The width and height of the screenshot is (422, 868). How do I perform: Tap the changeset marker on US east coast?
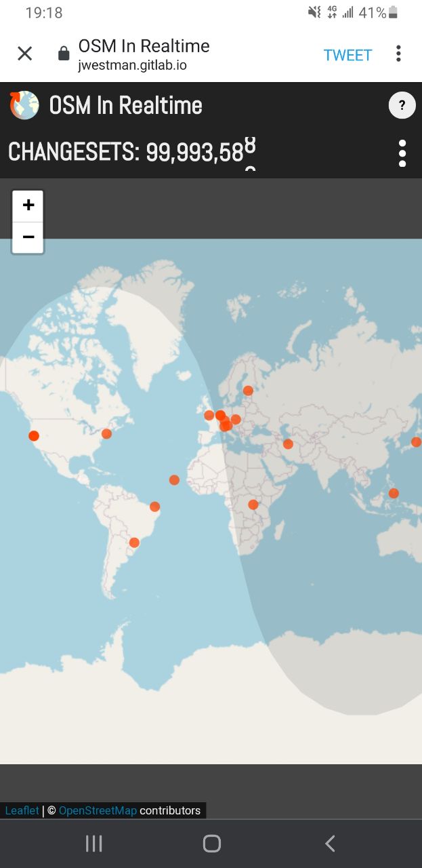[x=106, y=434]
